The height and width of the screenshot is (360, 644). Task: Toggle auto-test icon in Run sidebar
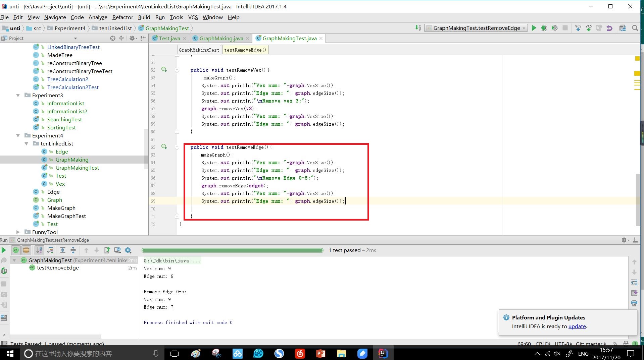[4, 271]
